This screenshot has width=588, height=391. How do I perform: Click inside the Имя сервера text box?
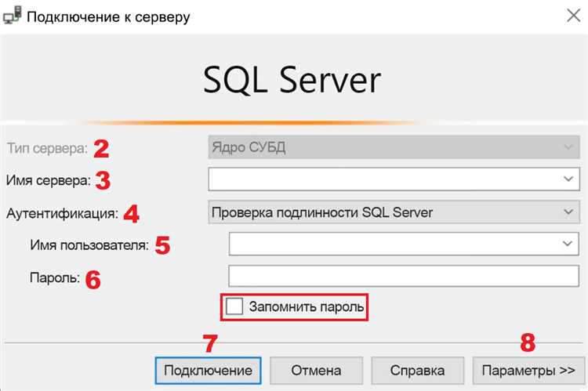point(384,179)
